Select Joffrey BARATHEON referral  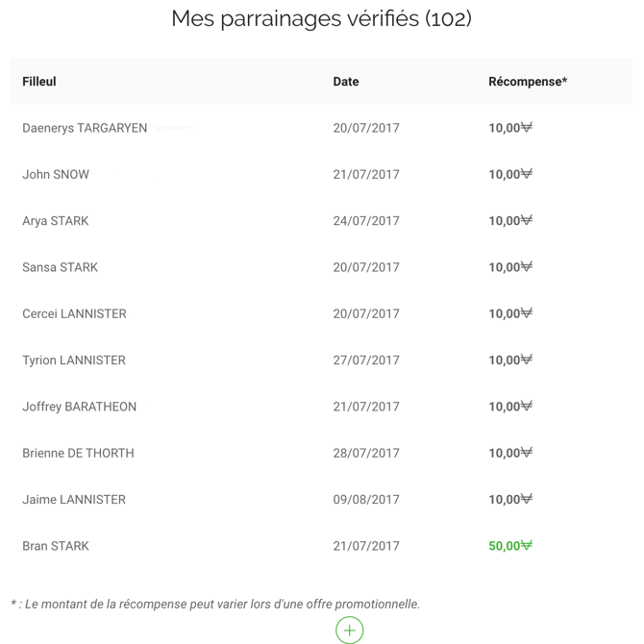79,407
